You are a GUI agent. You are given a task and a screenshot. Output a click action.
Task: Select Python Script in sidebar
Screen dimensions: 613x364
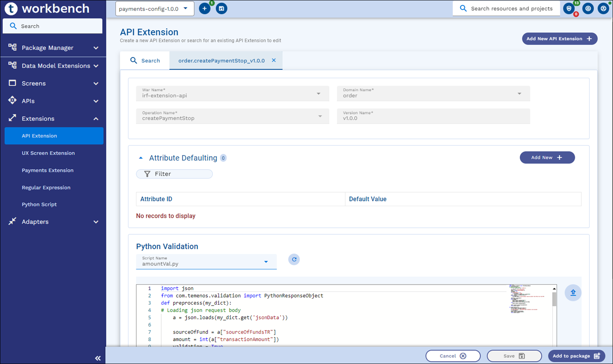click(x=39, y=204)
